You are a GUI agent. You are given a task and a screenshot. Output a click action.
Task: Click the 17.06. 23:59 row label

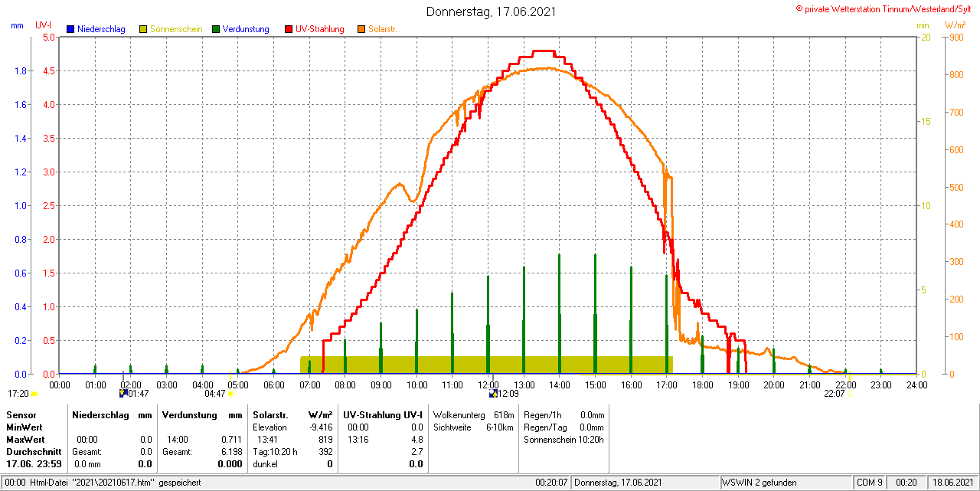click(33, 464)
